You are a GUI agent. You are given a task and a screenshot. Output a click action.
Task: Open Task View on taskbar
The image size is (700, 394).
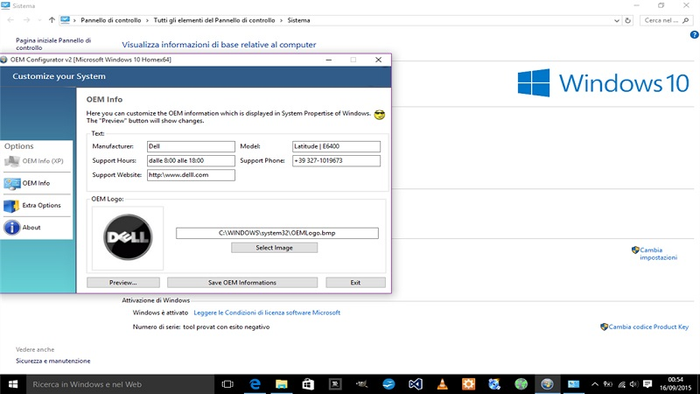[228, 384]
